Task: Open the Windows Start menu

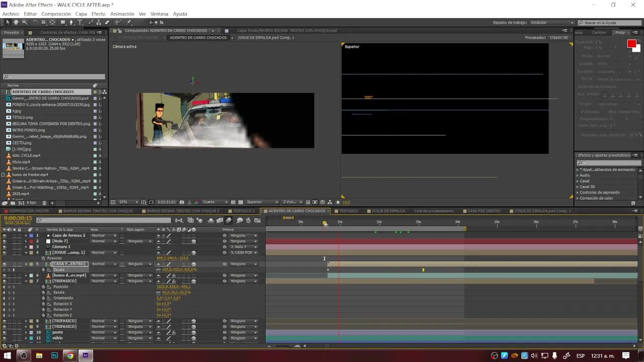Action: 8,355
